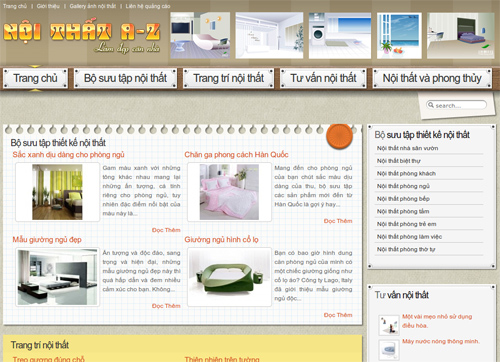Open Nội thất biệt thự sidebar link

tap(399, 161)
